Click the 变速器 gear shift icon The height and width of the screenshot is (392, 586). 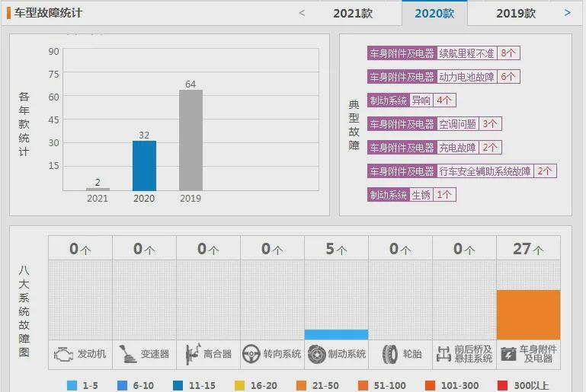point(128,354)
